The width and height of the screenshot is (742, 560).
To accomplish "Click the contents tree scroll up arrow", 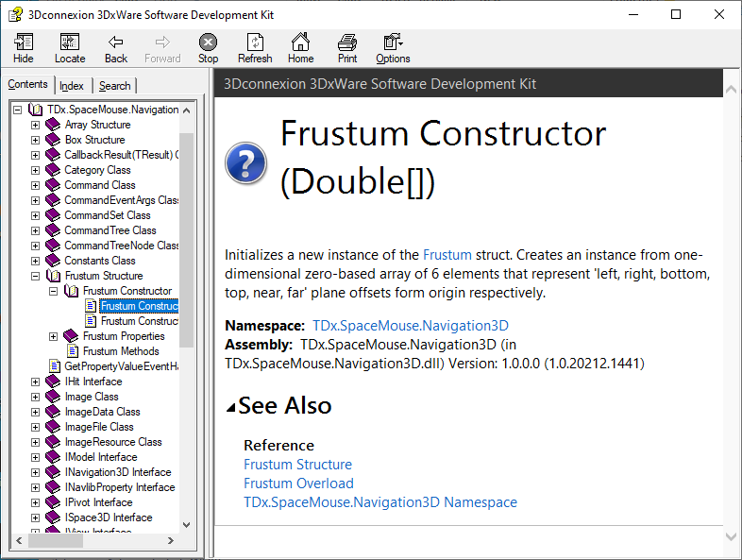I will pos(187,110).
